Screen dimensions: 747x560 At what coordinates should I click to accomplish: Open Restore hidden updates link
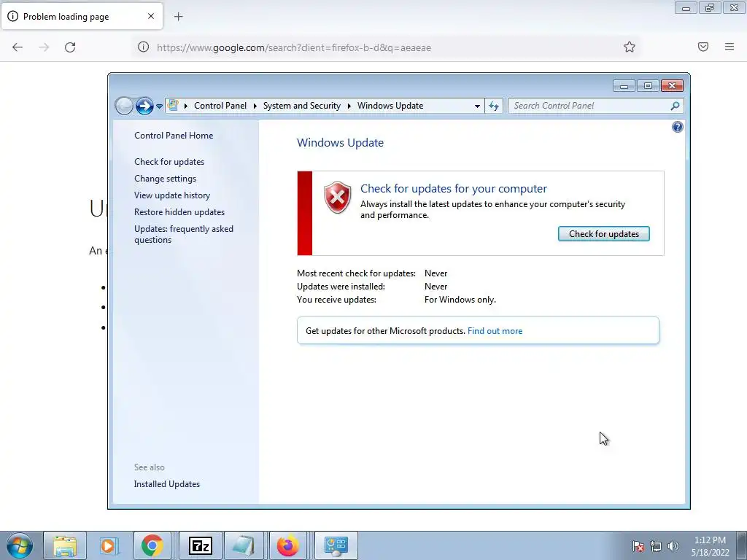point(179,212)
